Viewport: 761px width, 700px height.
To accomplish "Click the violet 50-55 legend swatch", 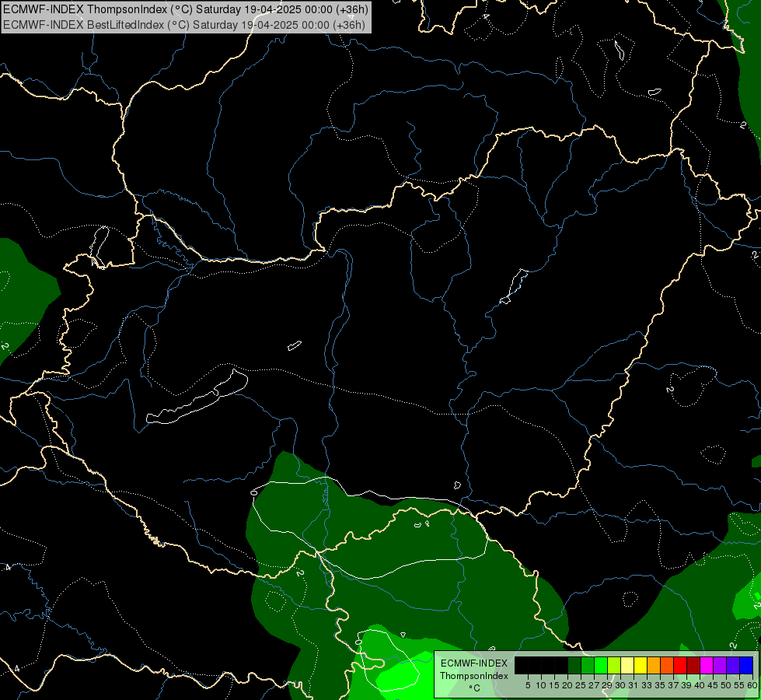I will (x=733, y=665).
